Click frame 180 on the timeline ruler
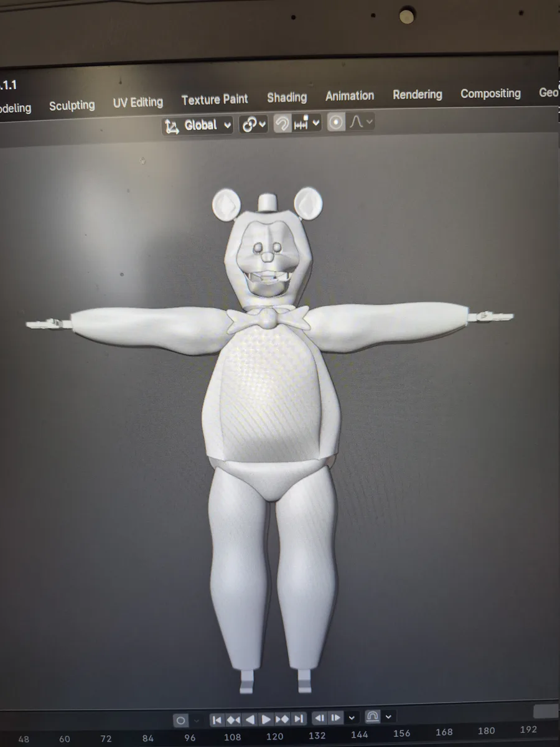This screenshot has height=747, width=560. [x=487, y=731]
